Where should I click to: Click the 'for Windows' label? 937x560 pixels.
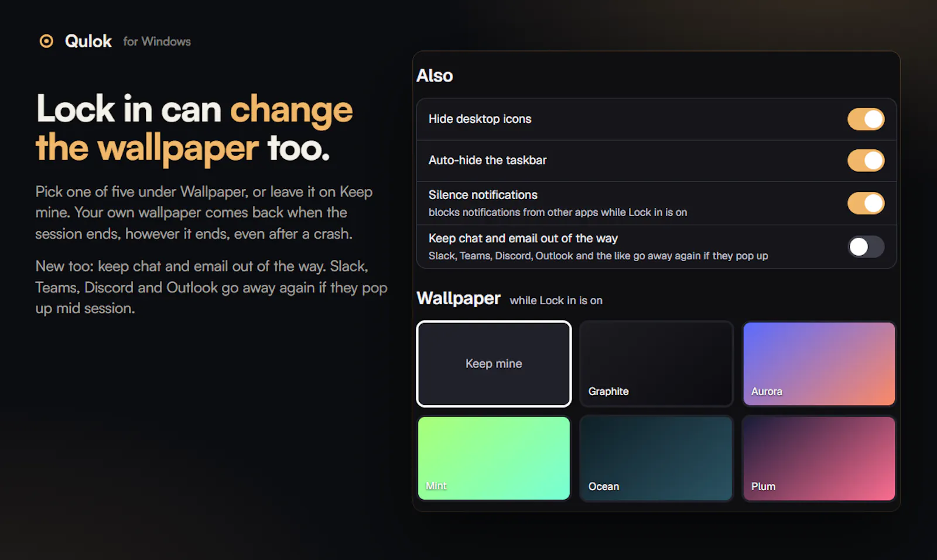(x=157, y=42)
